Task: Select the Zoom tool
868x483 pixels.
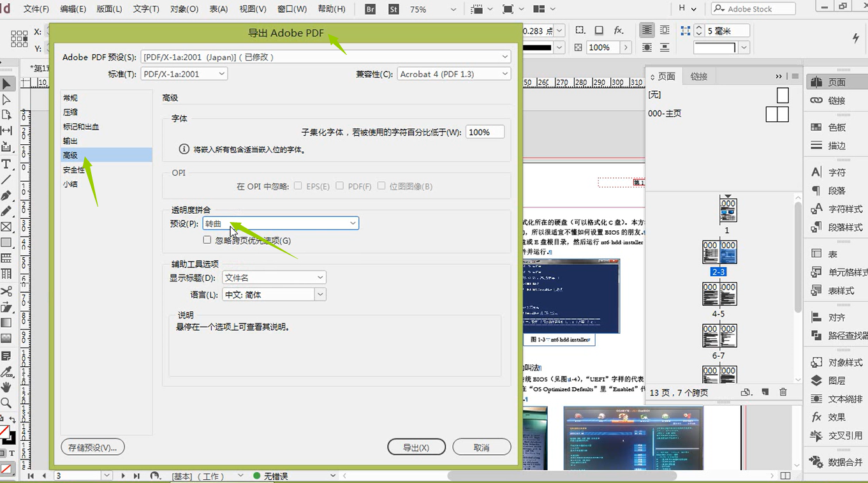Action: (6, 403)
